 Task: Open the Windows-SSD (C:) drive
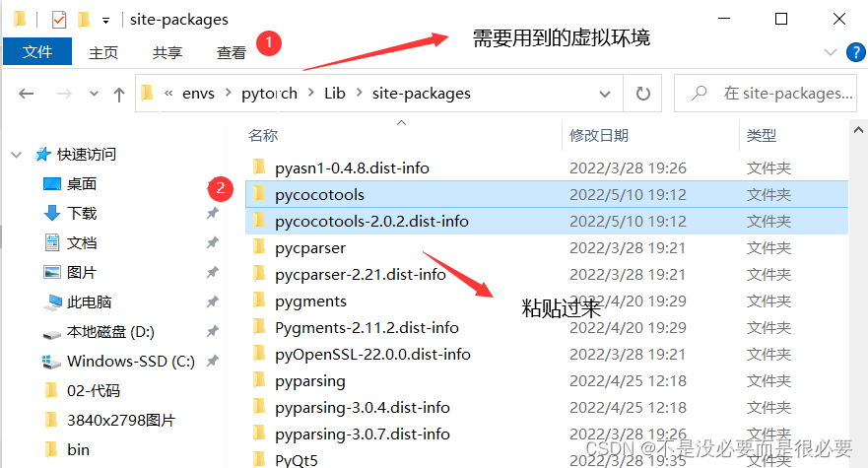click(130, 362)
